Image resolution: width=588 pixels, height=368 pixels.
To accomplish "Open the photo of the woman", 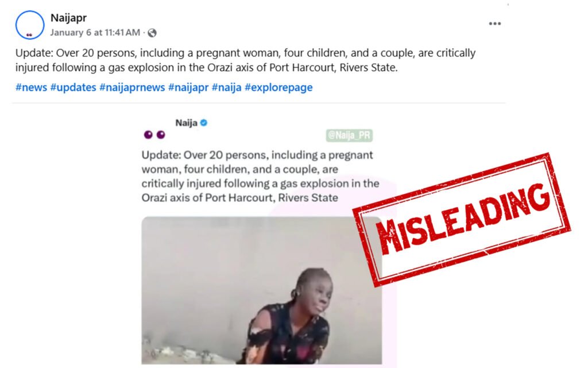I will coord(262,290).
